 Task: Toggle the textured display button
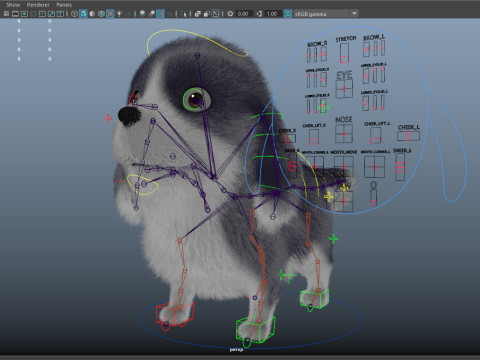pyautogui.click(x=110, y=14)
